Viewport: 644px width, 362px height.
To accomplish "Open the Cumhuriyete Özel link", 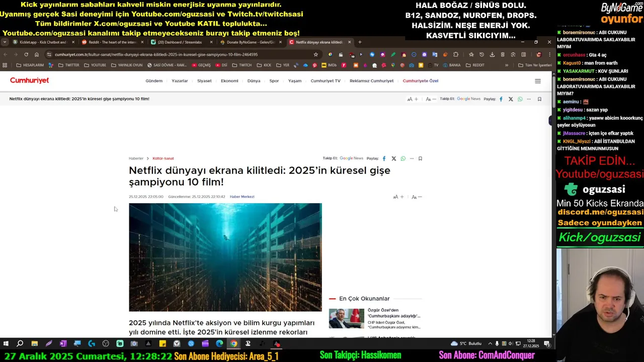I will coord(421,81).
